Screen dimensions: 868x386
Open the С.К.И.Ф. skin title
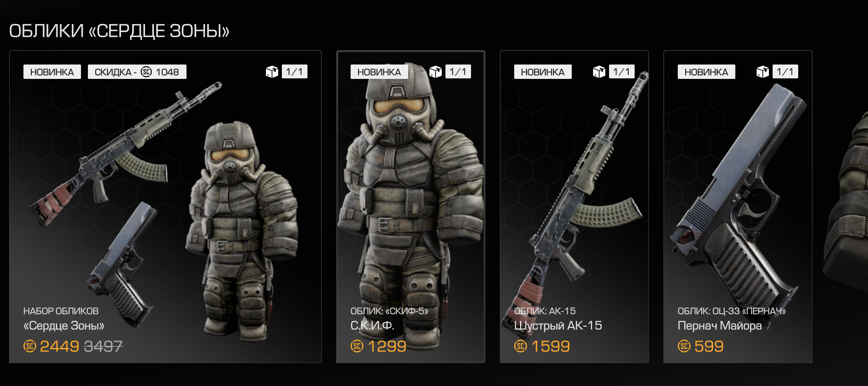(372, 326)
